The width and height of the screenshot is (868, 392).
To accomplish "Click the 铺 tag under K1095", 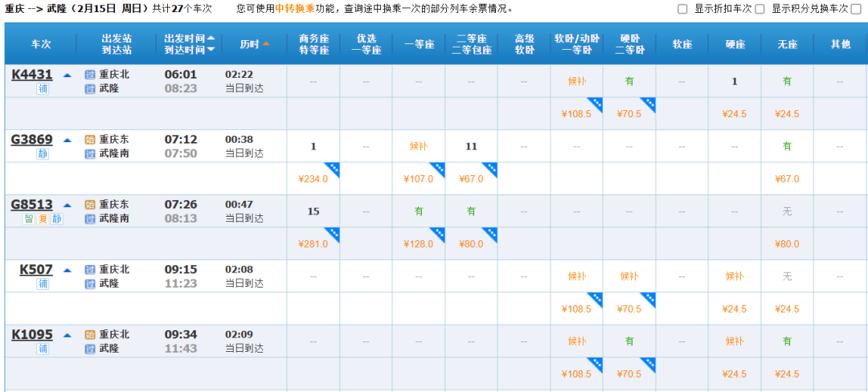I will point(43,349).
